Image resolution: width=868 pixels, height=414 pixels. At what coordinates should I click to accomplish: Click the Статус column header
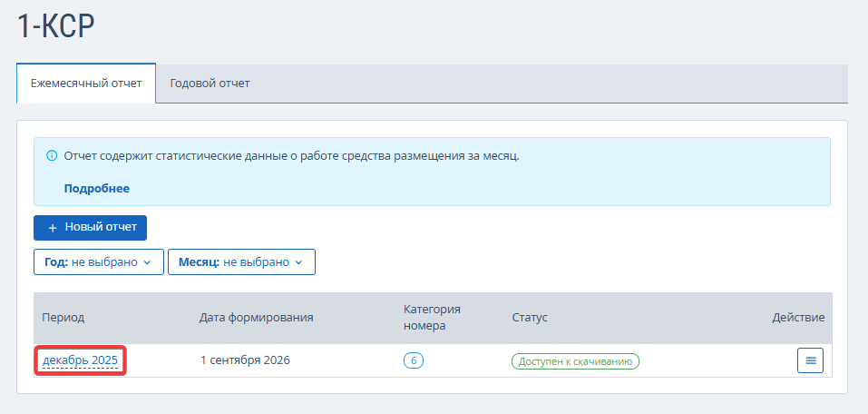click(530, 318)
